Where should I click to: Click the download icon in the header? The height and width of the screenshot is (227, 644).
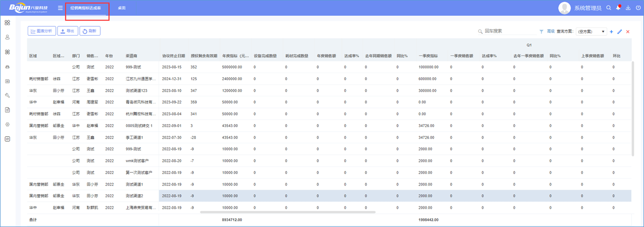click(628, 8)
